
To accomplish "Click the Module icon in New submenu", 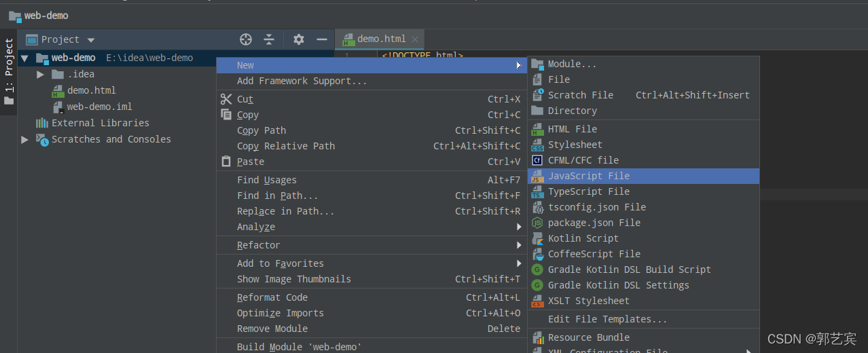I will pyautogui.click(x=537, y=64).
